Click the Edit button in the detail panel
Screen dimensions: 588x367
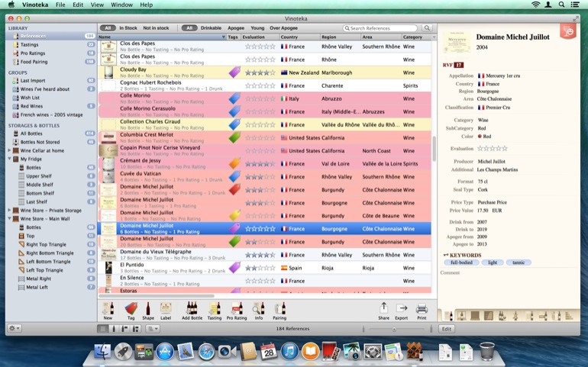click(446, 329)
